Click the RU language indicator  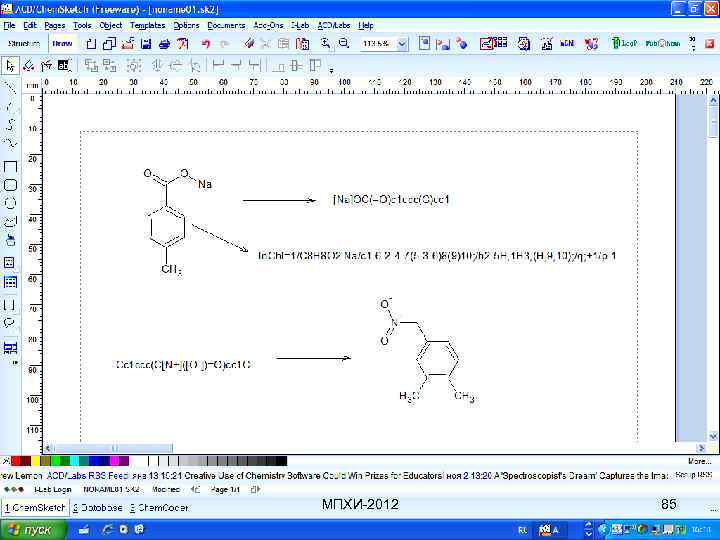523,530
